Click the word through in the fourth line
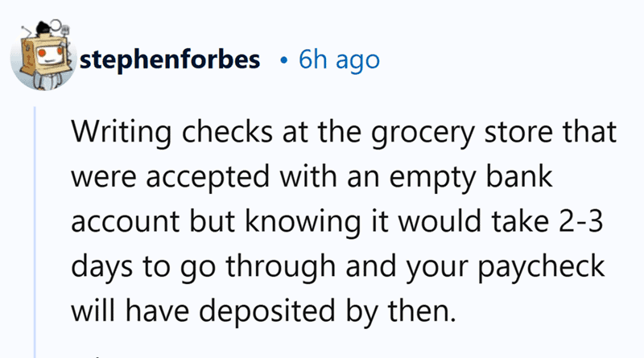Viewport: 644px width, 358px height. click(281, 267)
